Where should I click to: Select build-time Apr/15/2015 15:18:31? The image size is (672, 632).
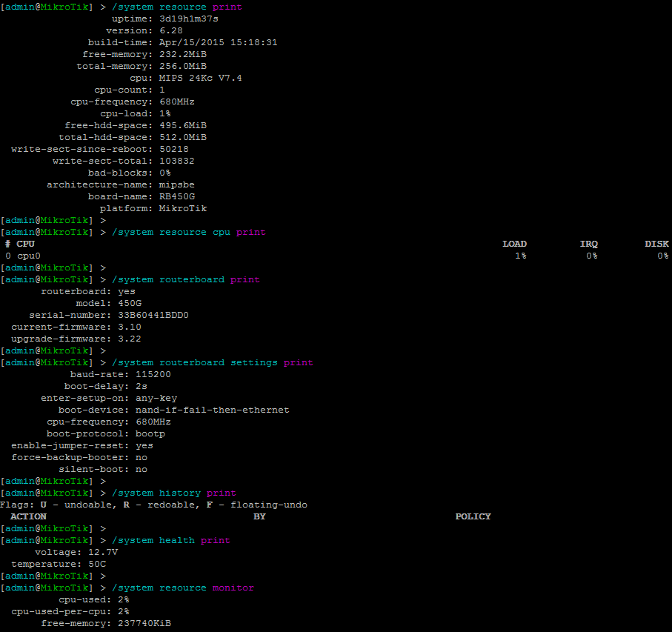point(218,42)
